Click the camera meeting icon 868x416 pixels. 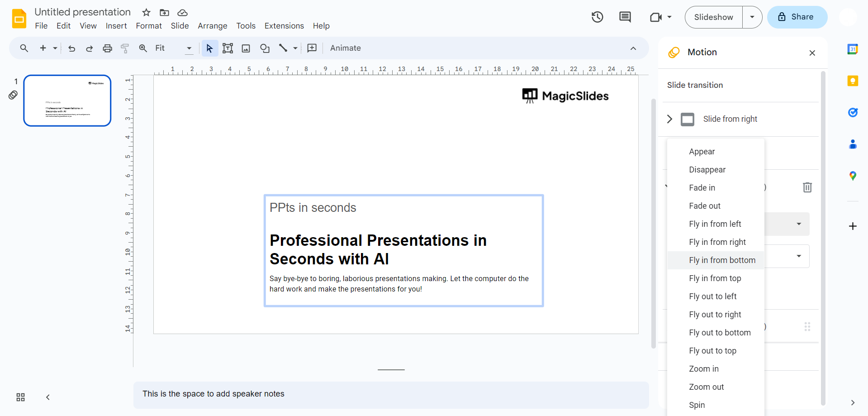[655, 17]
